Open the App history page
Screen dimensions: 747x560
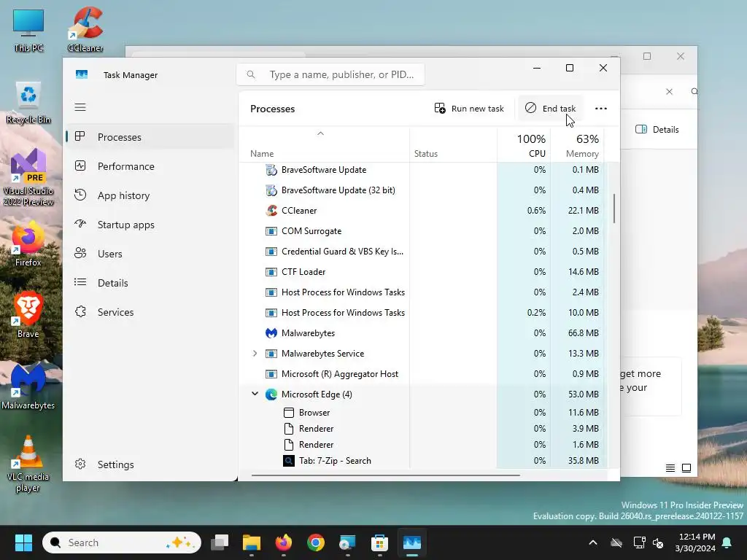tap(149, 195)
